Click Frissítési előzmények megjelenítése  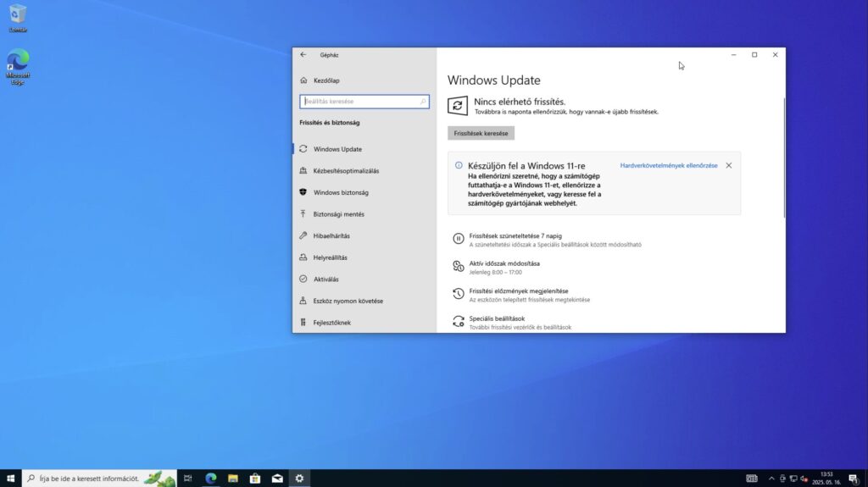[x=518, y=291]
